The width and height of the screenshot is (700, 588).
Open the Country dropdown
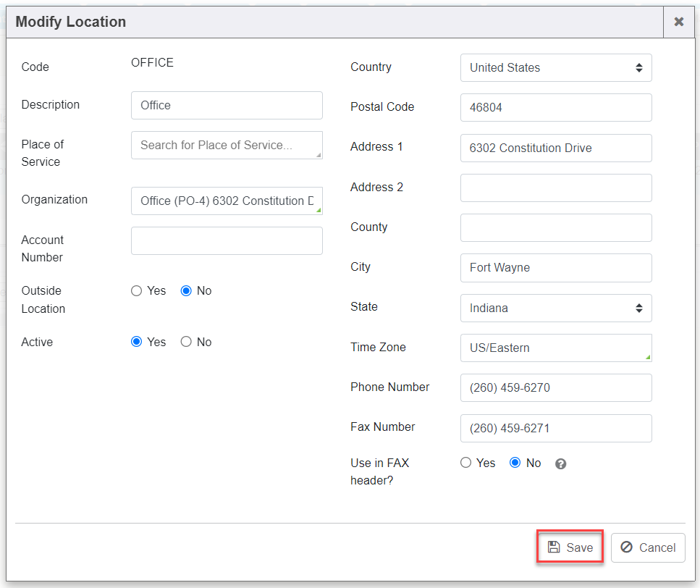[555, 67]
